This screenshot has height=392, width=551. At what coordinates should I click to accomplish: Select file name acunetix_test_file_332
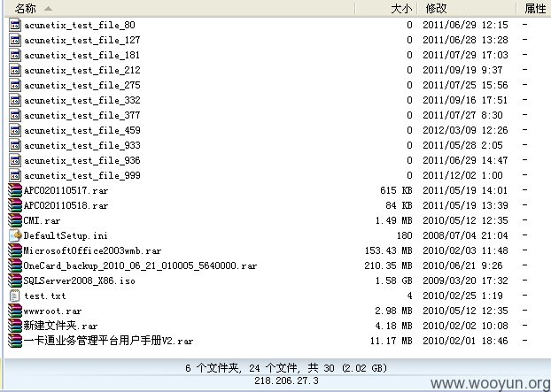coord(82,101)
